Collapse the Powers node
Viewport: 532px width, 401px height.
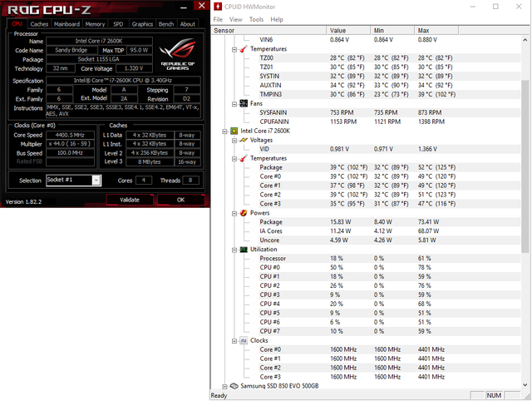point(234,213)
